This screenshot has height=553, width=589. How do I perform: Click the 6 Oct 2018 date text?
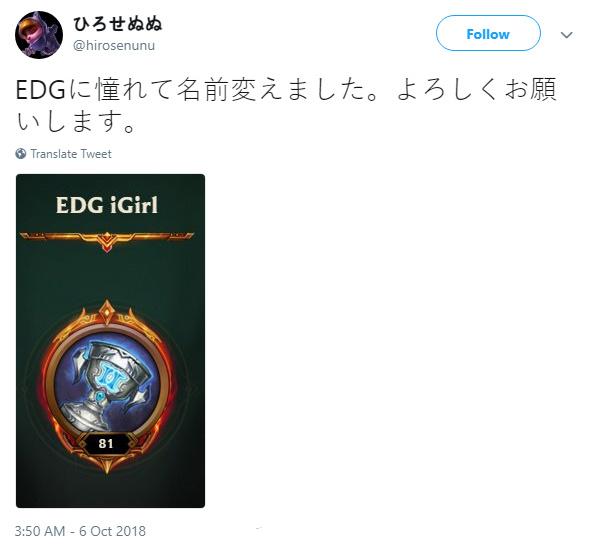tap(112, 531)
